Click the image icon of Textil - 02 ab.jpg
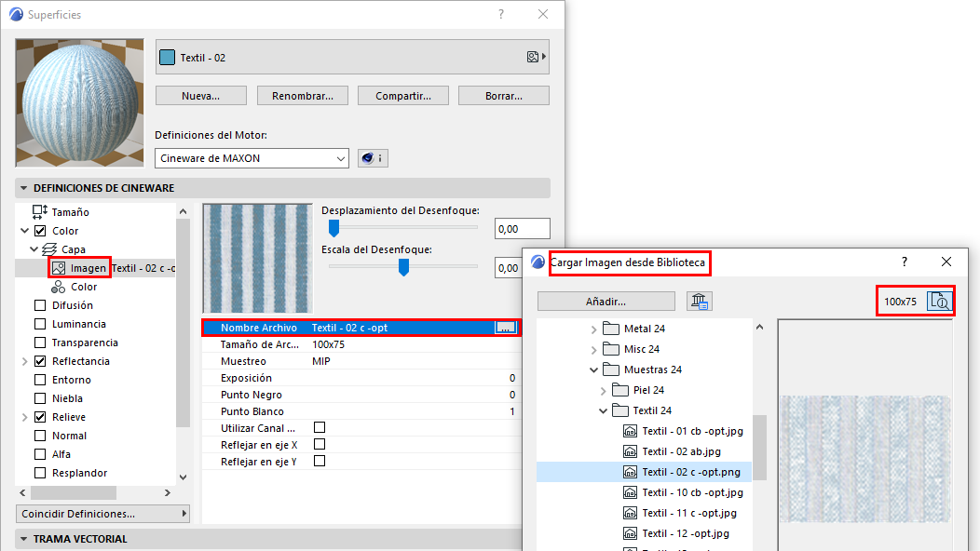 tap(630, 451)
